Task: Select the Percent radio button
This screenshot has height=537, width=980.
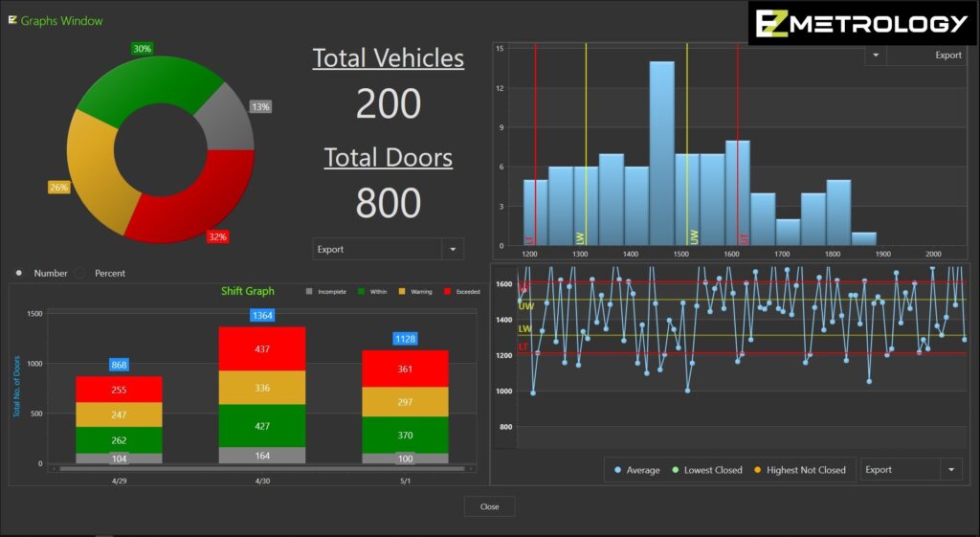Action: pos(80,273)
